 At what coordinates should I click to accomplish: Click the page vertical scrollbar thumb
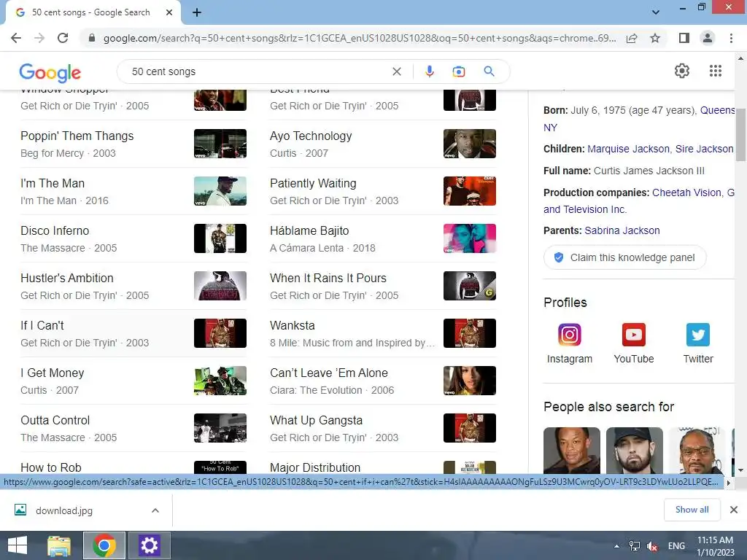[740, 136]
